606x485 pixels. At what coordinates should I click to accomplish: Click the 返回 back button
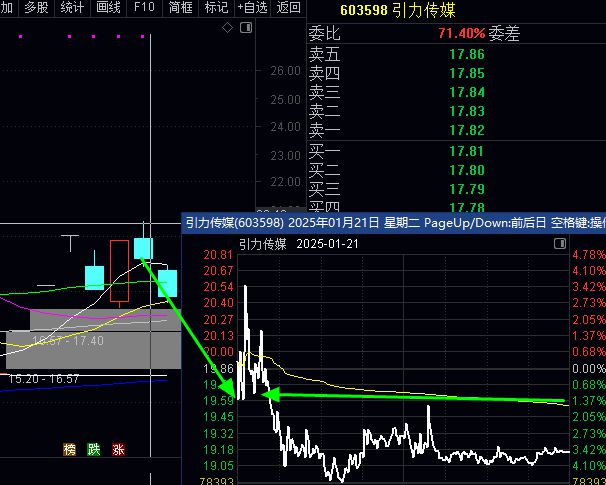point(288,7)
